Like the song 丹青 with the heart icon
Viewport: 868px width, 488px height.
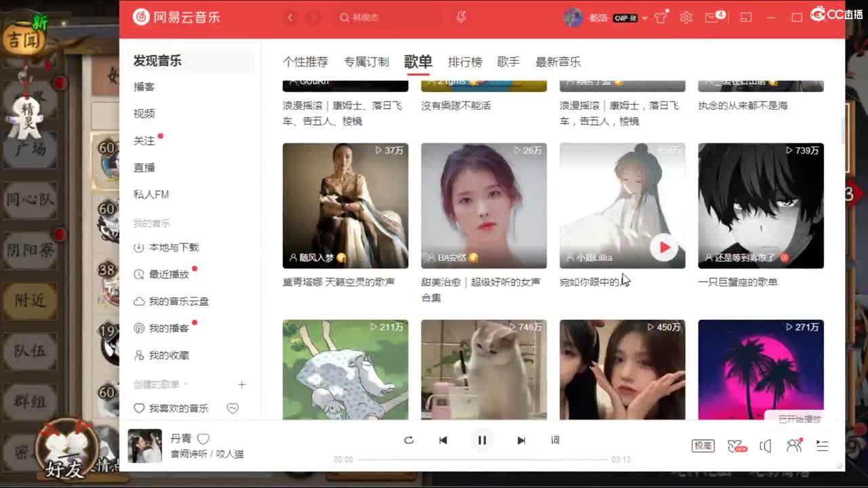[x=203, y=439]
